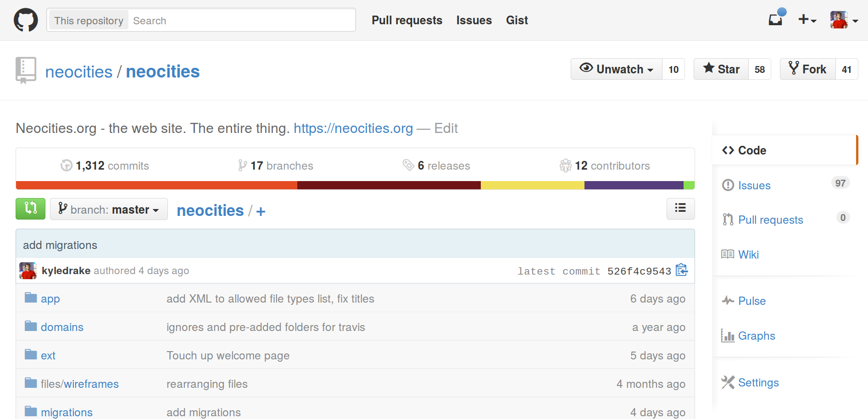Click the 97 issues counter badge
Screen dimensions: 868x419
point(840,183)
